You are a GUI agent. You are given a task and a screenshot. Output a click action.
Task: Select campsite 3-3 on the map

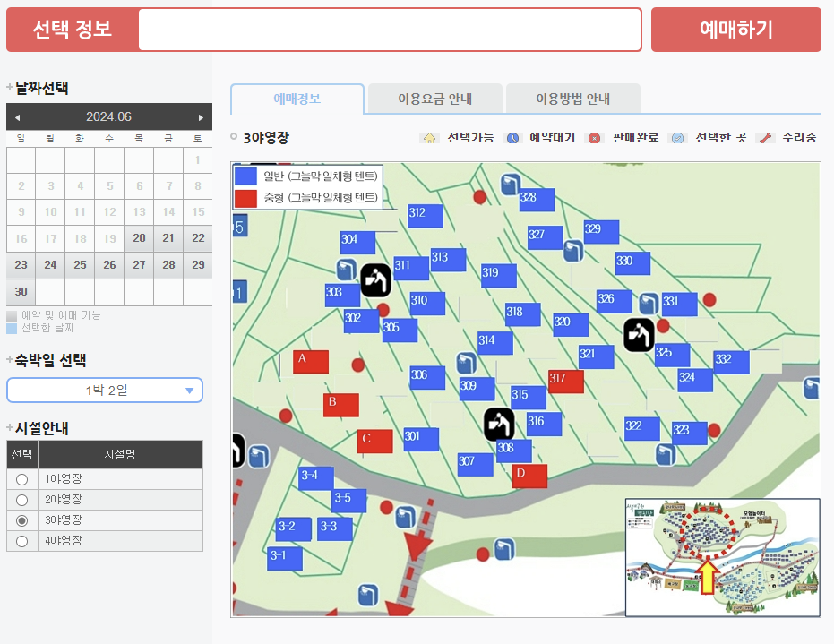(x=334, y=529)
